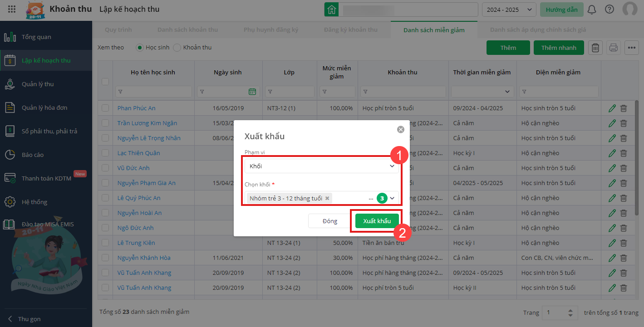644x327 pixels.
Task: Tick the checkbox for Nguyễn Lê Trọng Nhân
Action: [105, 138]
